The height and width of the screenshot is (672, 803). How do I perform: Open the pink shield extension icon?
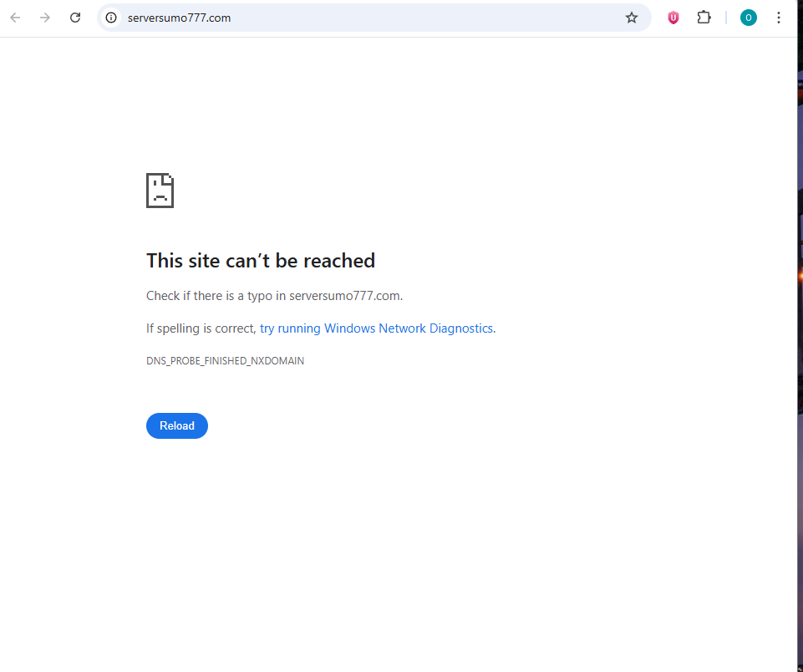673,18
